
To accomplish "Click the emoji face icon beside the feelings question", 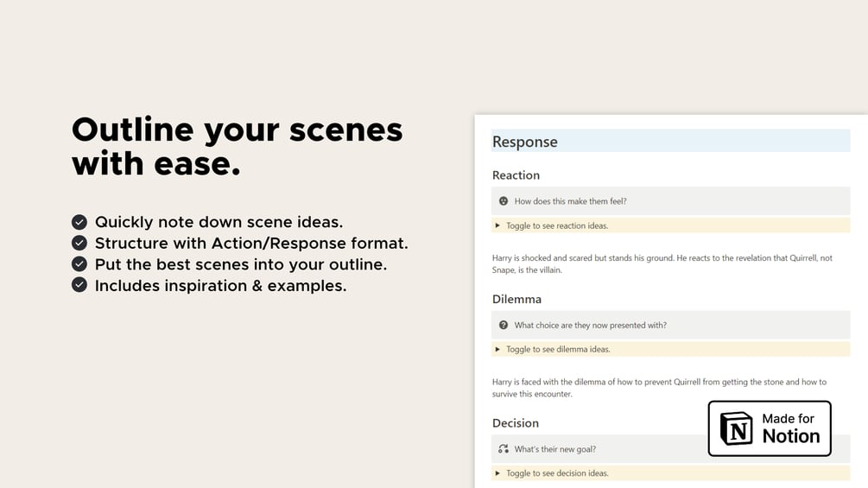I will pyautogui.click(x=504, y=201).
